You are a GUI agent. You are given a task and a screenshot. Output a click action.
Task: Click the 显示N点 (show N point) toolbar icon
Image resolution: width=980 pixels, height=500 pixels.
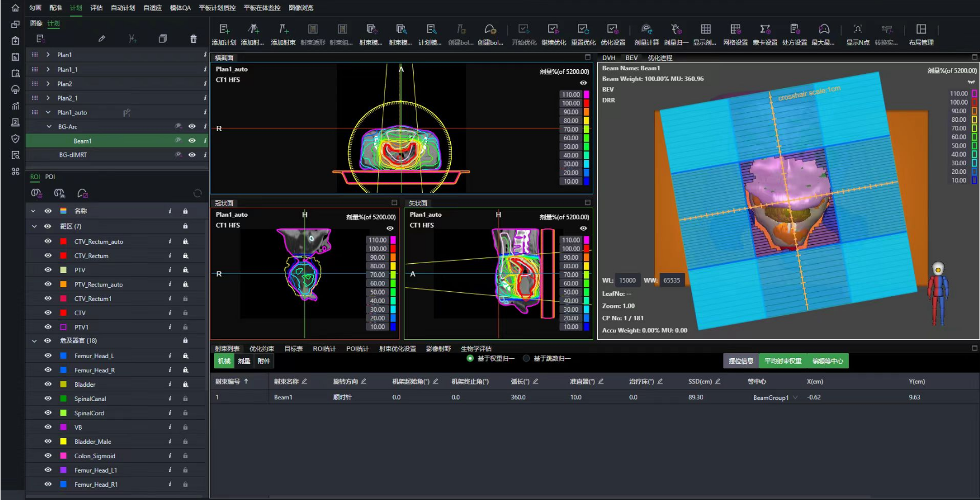click(x=858, y=30)
